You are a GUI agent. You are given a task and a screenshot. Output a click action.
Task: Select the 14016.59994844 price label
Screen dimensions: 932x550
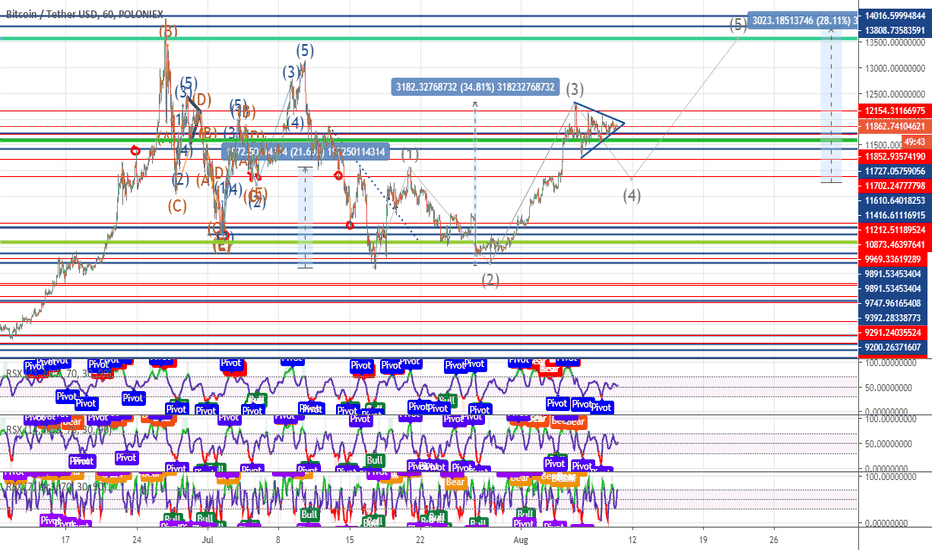895,16
